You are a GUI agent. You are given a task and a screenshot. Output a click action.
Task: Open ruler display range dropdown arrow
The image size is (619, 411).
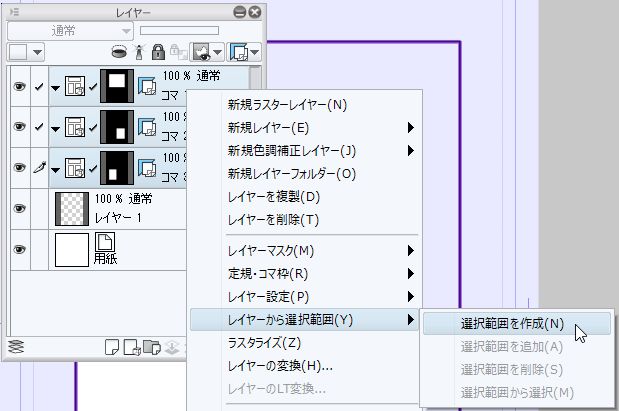pyautogui.click(x=255, y=52)
